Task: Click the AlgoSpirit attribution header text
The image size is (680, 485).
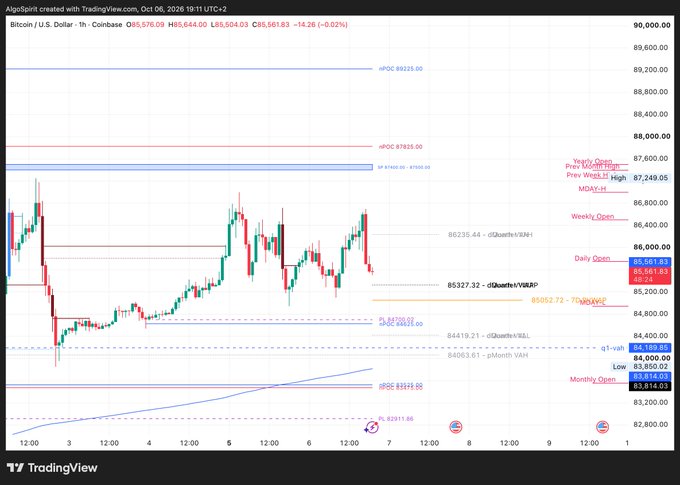Action: (116, 9)
